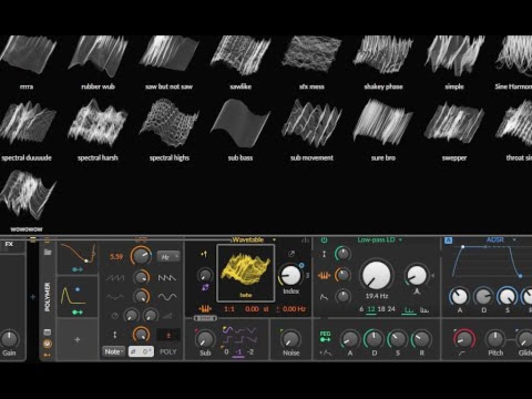Set filter slope to 24 dB

(x=391, y=309)
